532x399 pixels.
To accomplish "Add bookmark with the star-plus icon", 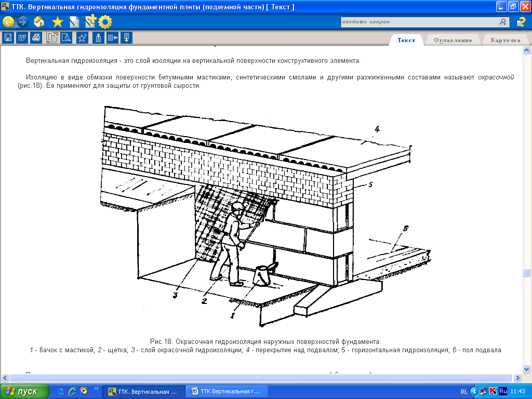I will pos(82,37).
